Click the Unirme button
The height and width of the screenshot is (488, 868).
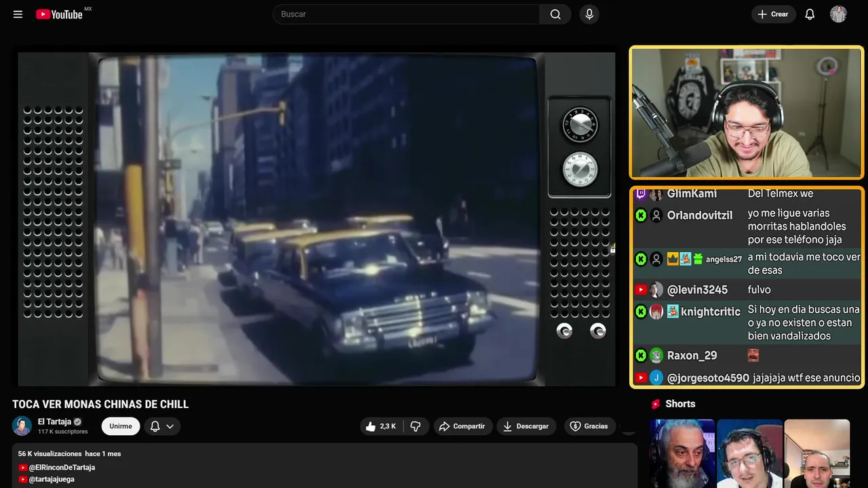coord(121,426)
